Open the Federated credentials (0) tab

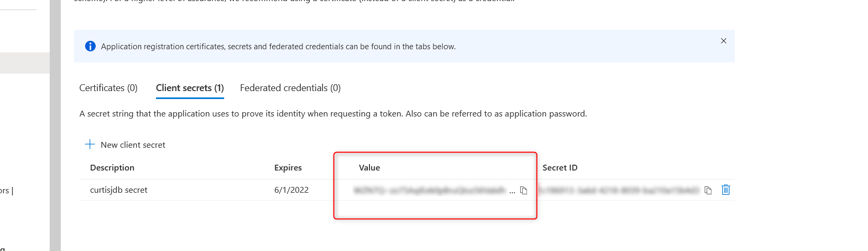(290, 88)
